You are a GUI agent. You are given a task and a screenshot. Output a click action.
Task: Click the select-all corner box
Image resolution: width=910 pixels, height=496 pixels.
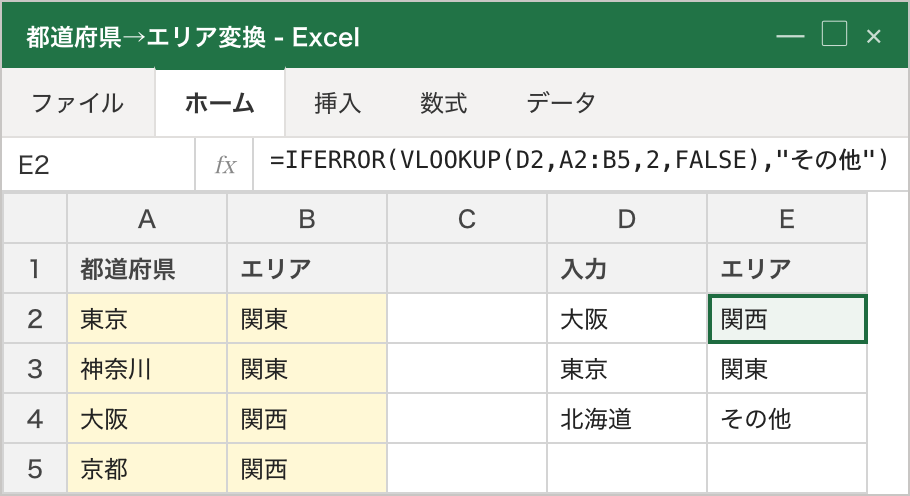[35, 219]
